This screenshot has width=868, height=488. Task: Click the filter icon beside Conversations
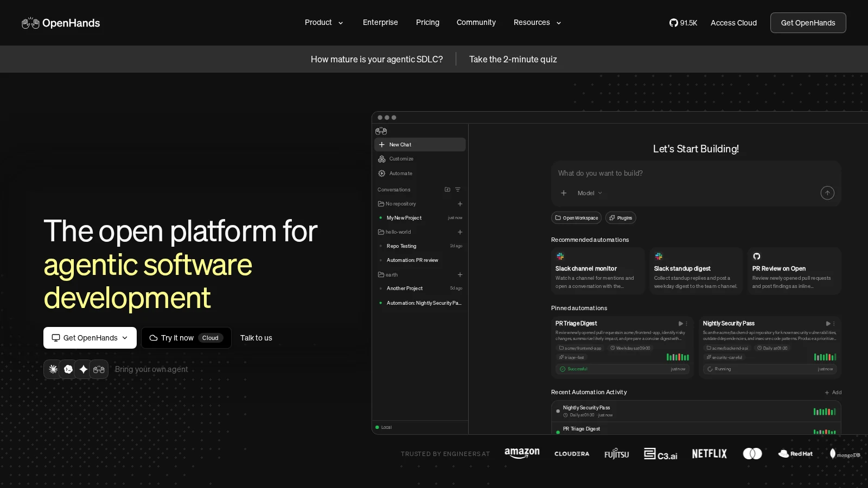click(458, 190)
